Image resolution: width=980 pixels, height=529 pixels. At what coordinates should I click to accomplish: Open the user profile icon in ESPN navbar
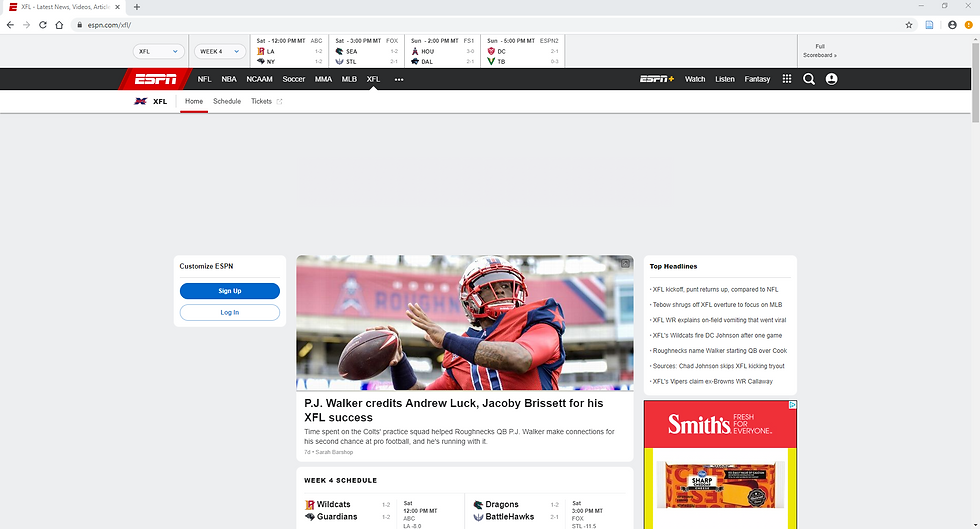pos(831,79)
